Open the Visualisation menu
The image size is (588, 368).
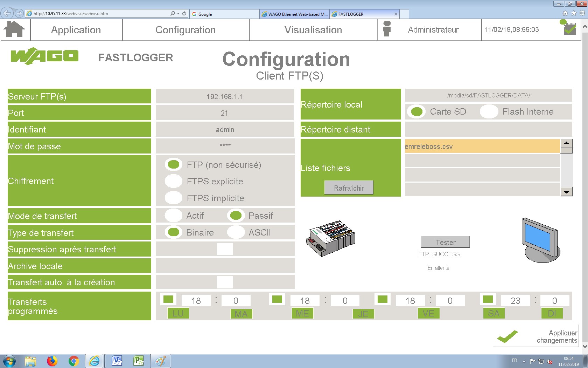point(313,30)
